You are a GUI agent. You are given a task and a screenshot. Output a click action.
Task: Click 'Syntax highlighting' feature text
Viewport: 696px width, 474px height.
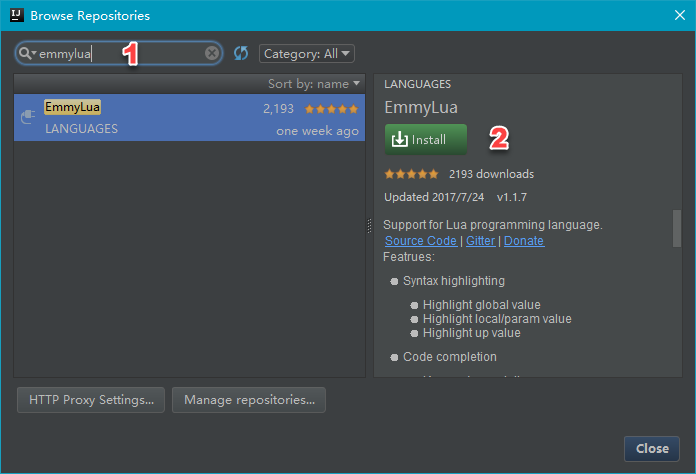pos(454,281)
